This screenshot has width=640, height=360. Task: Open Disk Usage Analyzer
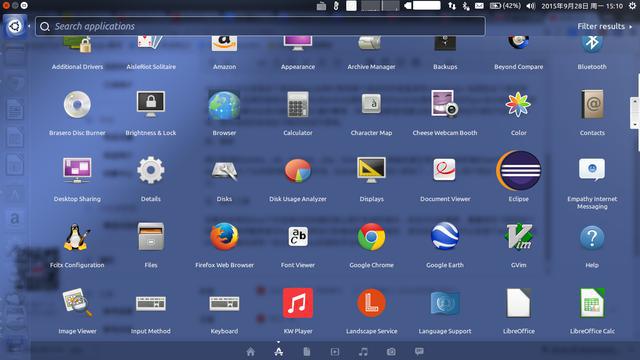tap(298, 171)
